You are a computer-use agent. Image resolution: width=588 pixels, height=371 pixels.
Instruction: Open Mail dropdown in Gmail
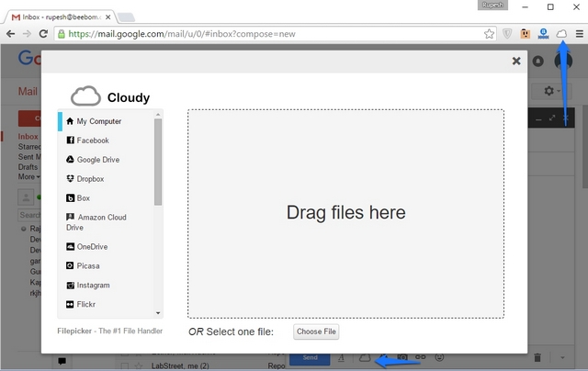click(28, 91)
